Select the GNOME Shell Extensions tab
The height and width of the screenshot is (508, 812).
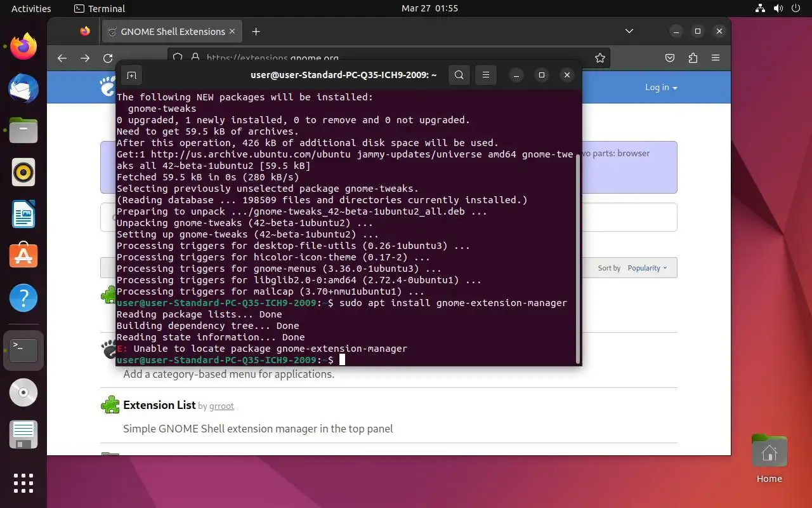(x=171, y=31)
